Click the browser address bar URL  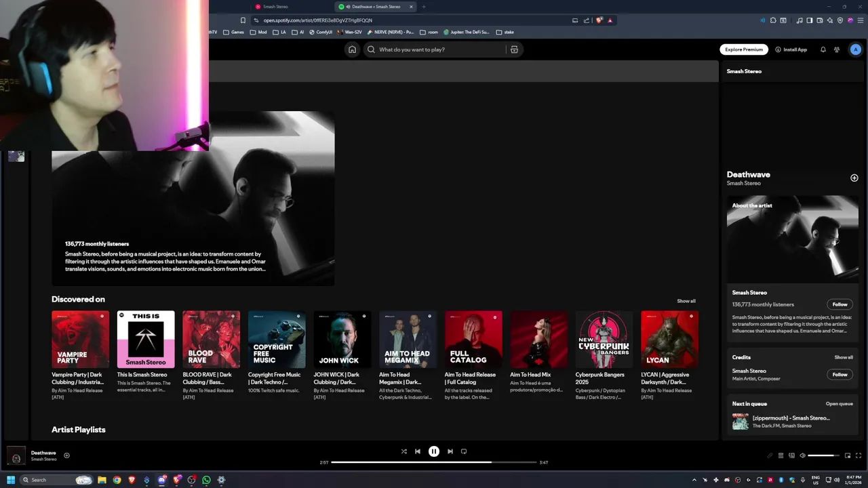(318, 20)
